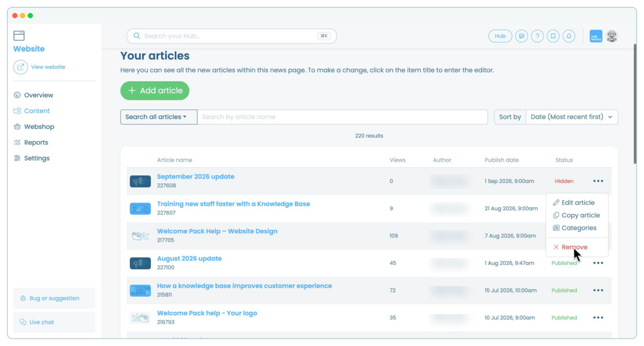Select Edit article from the context menu
Screen dimensions: 644x346
click(574, 203)
